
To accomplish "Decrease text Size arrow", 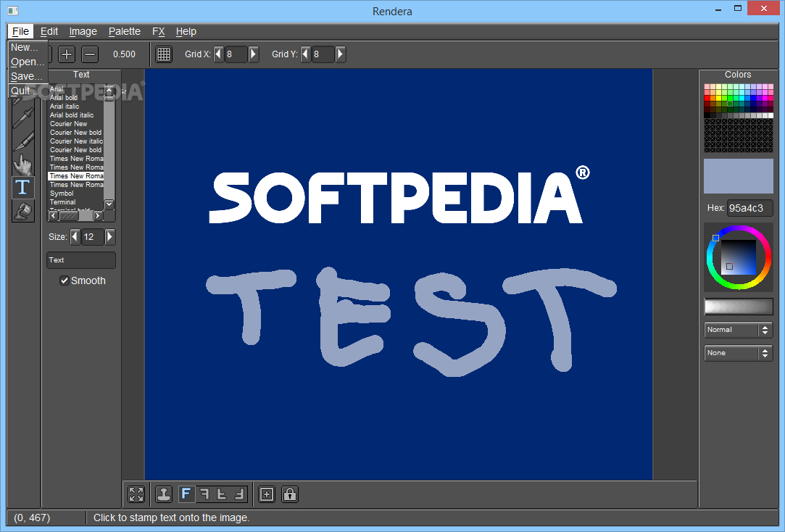I will 75,237.
